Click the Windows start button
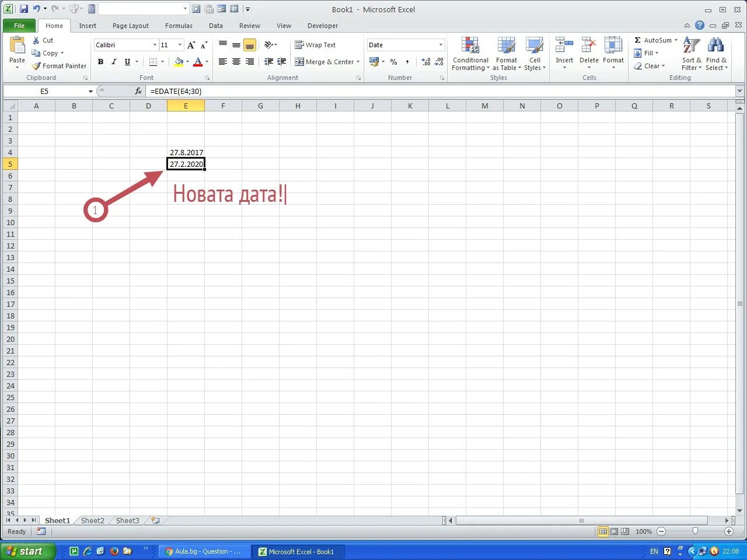The height and width of the screenshot is (560, 747). coord(27,551)
